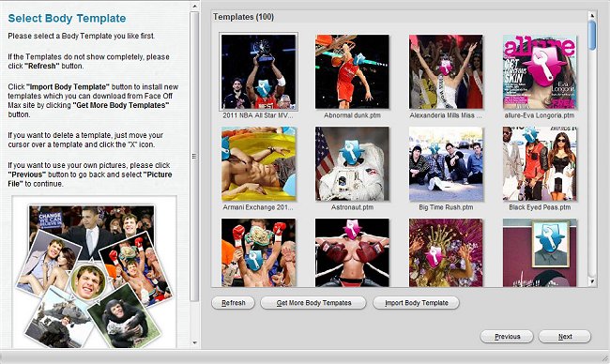Click the templates list scroll down arrow

coord(592,281)
